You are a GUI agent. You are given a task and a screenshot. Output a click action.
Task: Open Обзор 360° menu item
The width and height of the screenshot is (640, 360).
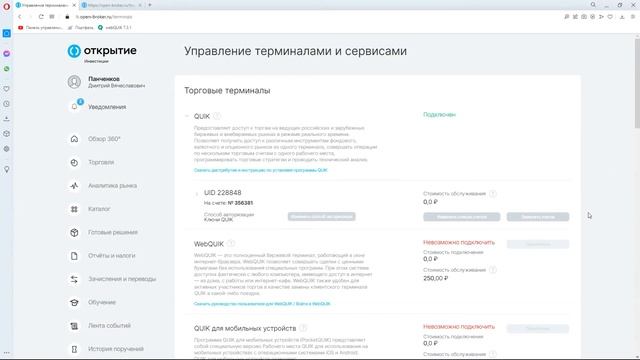[104, 139]
